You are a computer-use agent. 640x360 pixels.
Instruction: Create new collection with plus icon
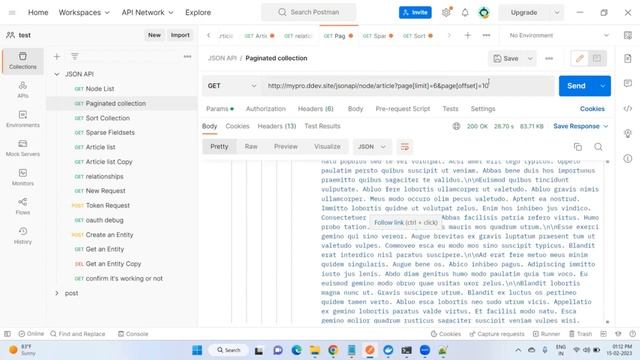[x=57, y=56]
